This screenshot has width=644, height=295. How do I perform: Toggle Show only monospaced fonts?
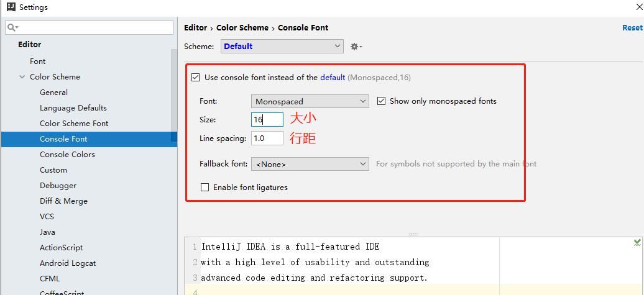click(381, 101)
